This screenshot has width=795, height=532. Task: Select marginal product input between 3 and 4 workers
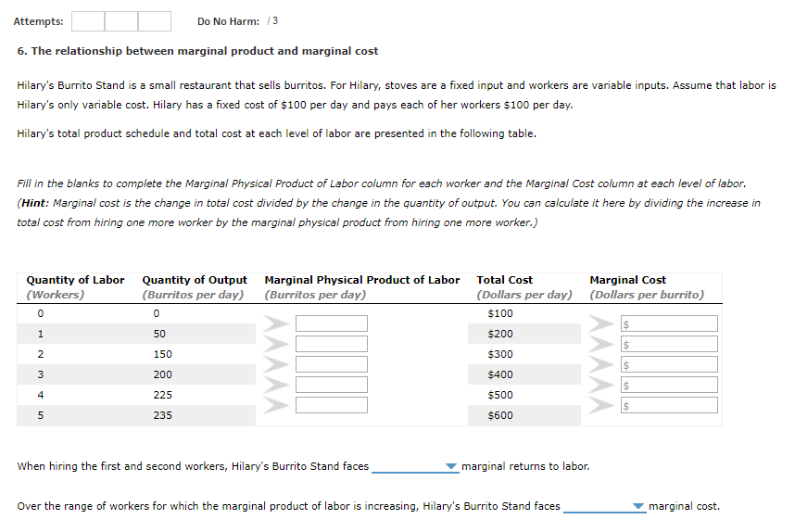pos(332,385)
